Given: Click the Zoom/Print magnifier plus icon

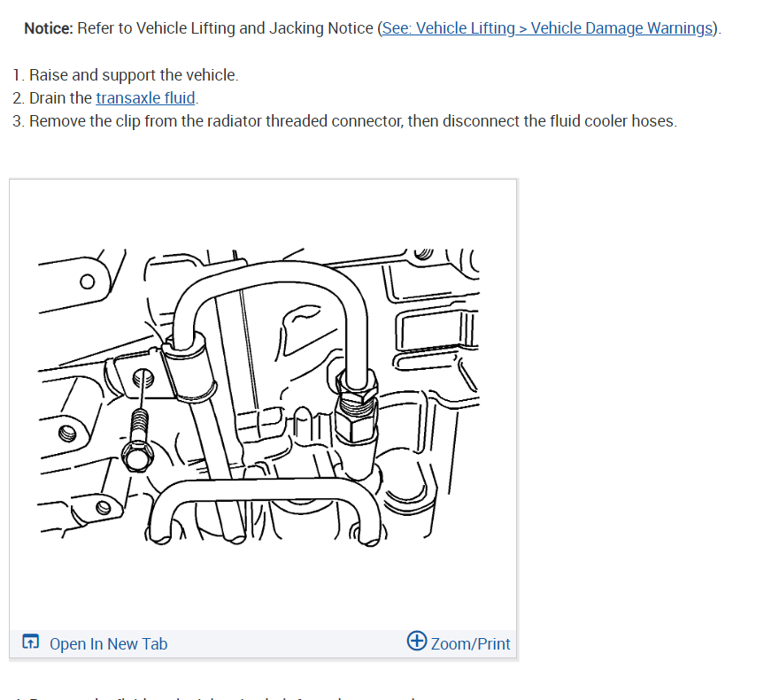Looking at the screenshot, I should tap(417, 641).
